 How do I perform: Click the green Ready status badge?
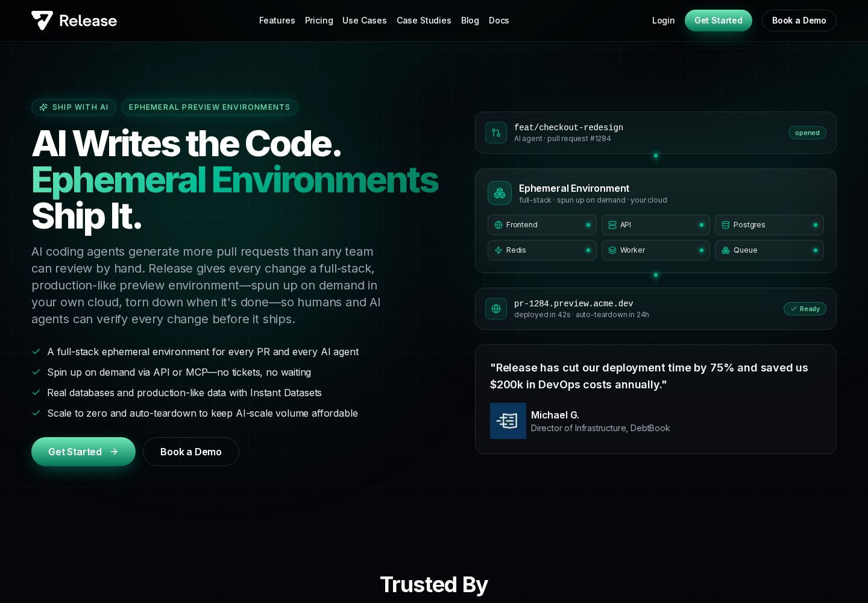pos(805,309)
